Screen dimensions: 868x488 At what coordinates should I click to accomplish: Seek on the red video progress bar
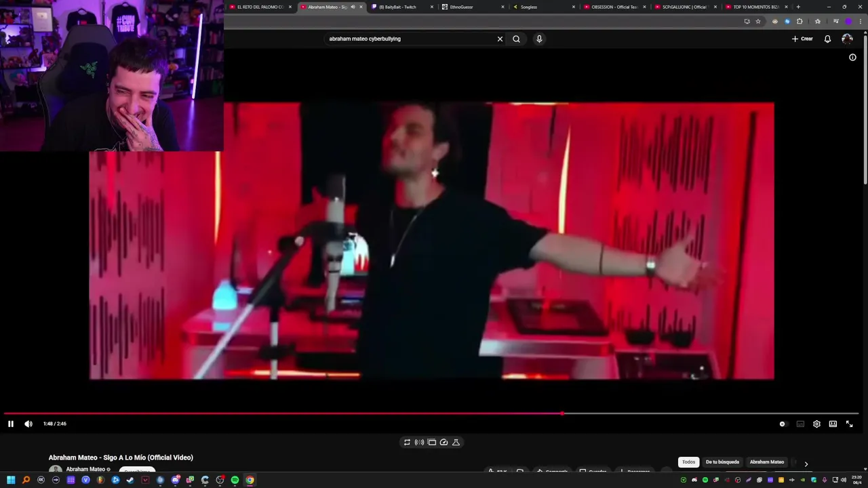tap(431, 413)
